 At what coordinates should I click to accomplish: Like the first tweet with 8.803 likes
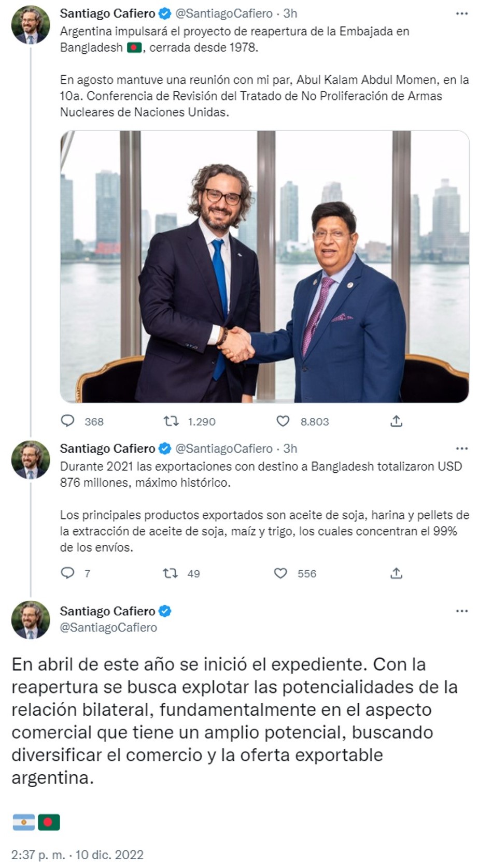point(283,421)
